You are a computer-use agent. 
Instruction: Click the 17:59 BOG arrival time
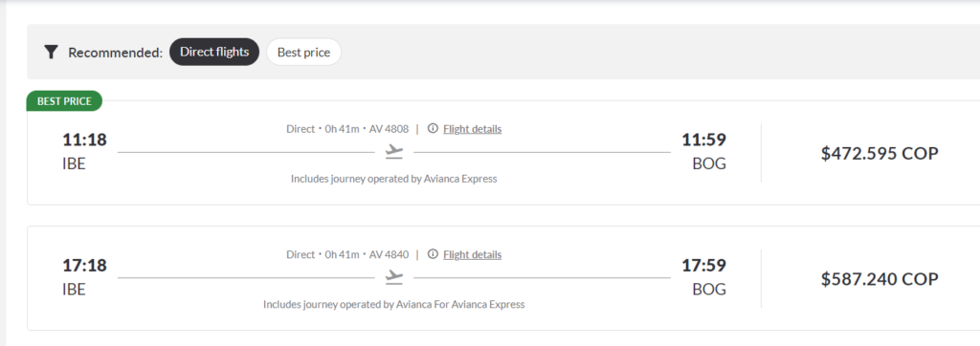coord(703,266)
